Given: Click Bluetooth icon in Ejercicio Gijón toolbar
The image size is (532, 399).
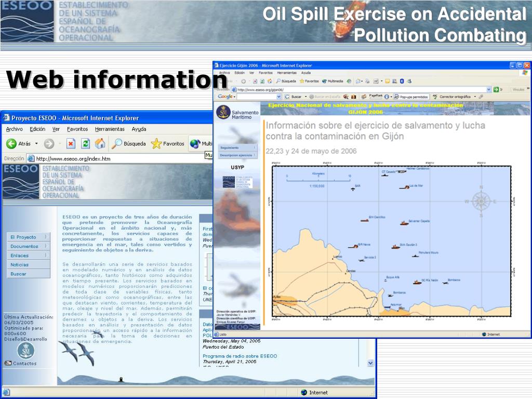Looking at the screenshot, I should coord(402,82).
